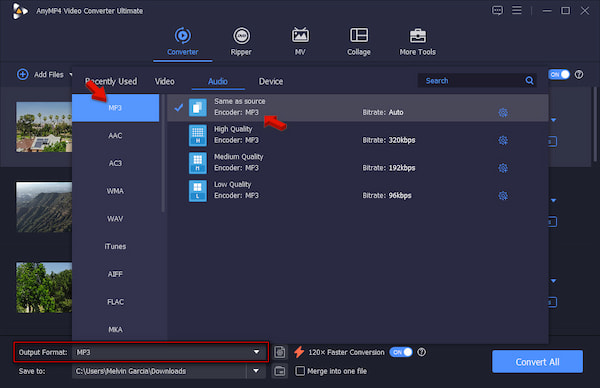
Task: Open the Converter module
Action: point(183,41)
